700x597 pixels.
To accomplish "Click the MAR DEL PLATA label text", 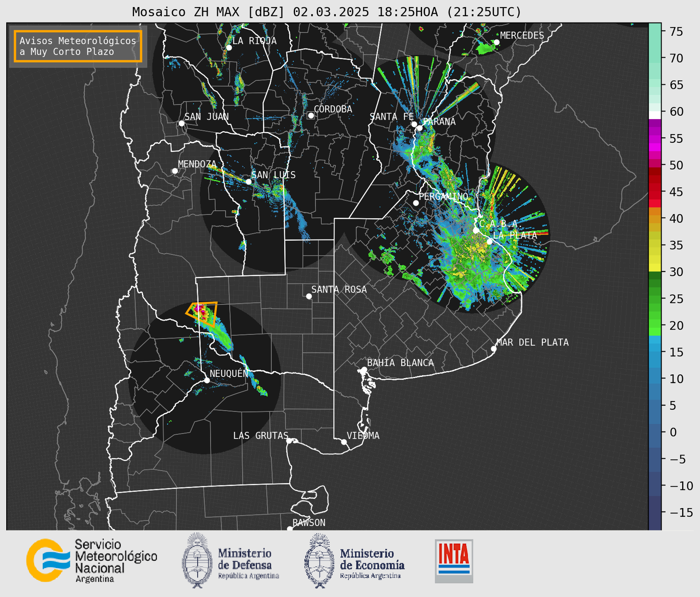I will click(x=532, y=342).
